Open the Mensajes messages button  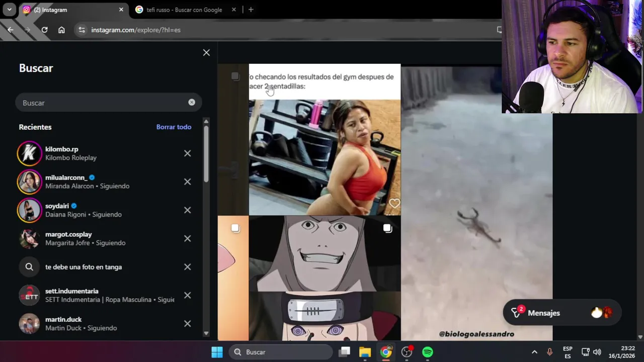tap(562, 313)
